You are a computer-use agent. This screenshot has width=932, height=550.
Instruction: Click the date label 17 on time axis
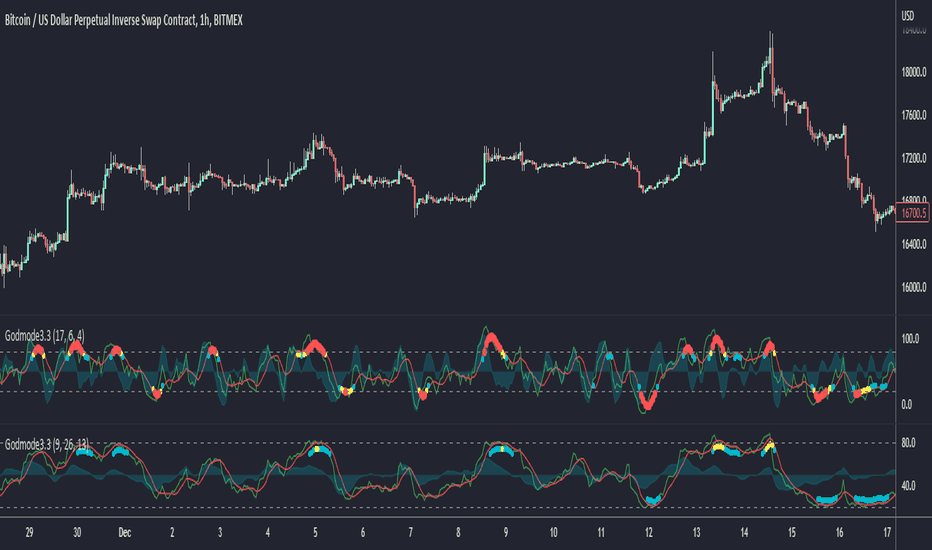tap(887, 533)
